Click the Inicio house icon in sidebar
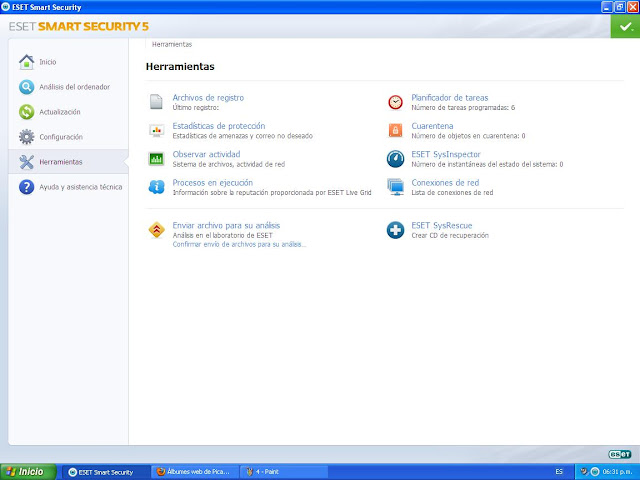Screen dimensions: 640x480 coord(27,62)
